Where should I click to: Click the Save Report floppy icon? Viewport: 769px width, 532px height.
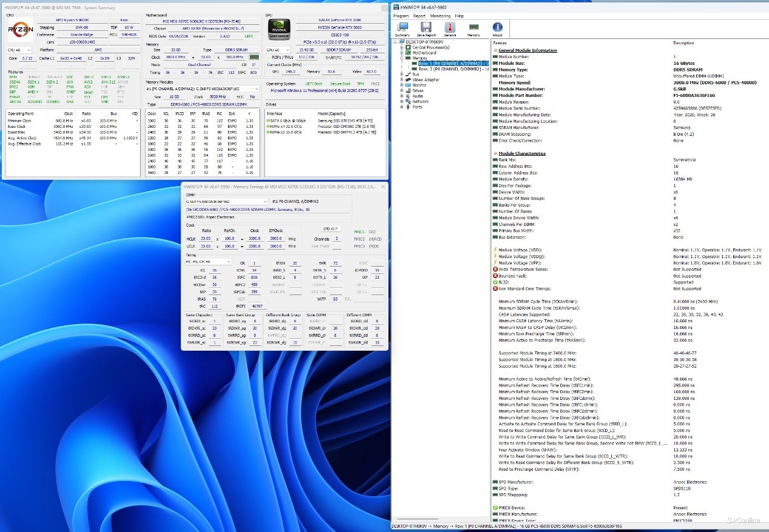click(426, 27)
